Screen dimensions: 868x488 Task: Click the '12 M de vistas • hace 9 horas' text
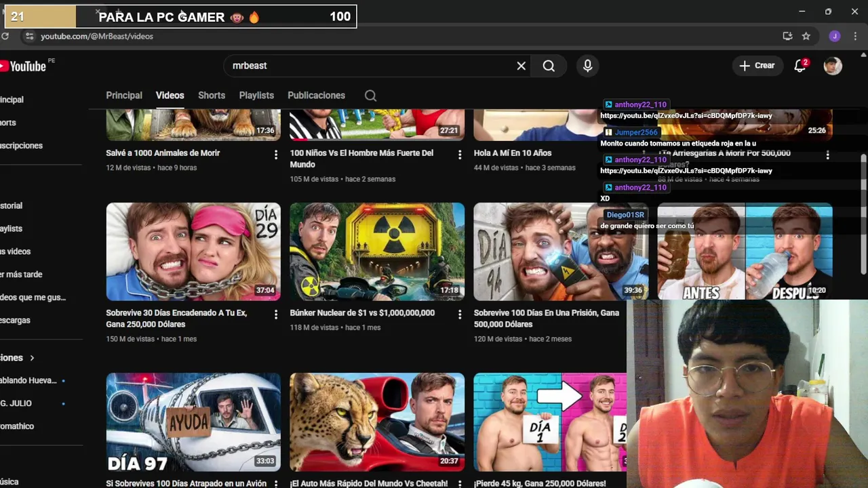point(151,167)
